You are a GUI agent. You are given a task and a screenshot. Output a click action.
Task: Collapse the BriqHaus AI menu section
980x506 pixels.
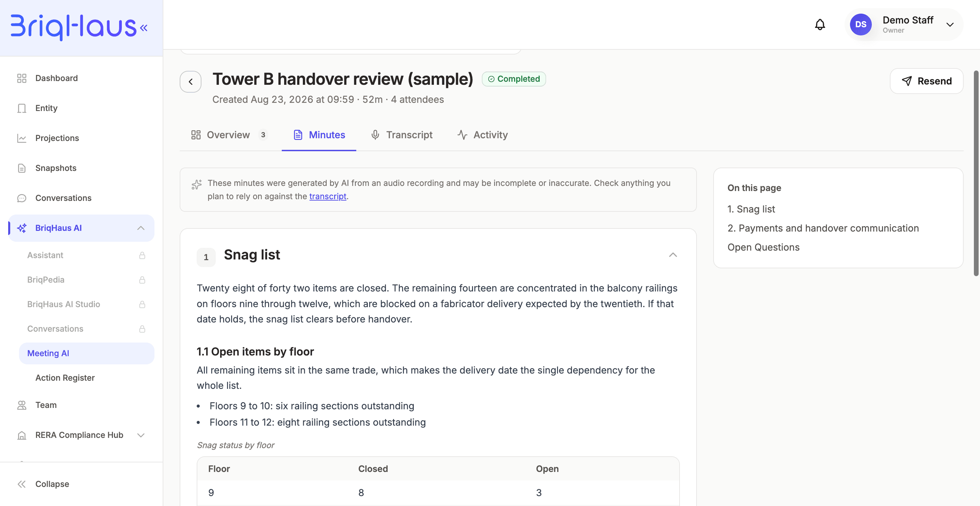click(x=141, y=228)
